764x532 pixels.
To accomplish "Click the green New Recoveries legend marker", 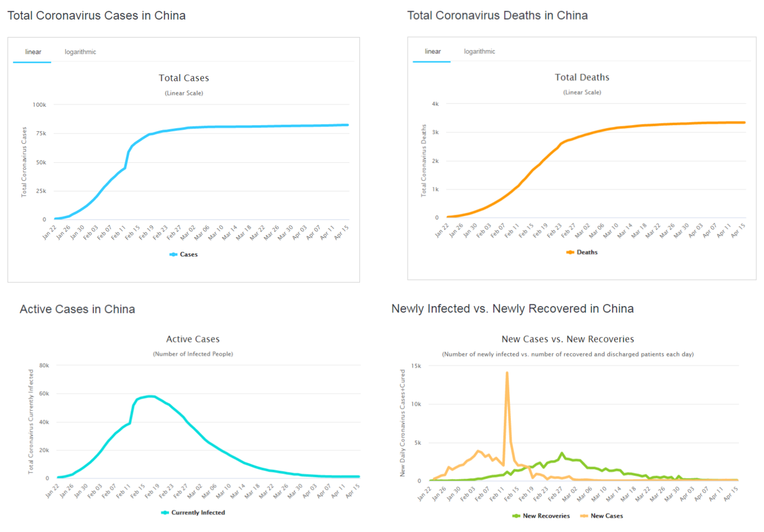I will pos(517,516).
